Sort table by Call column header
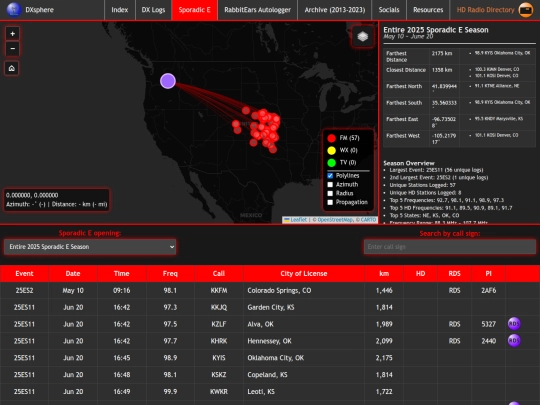Image resolution: width=540 pixels, height=405 pixels. pyautogui.click(x=219, y=274)
